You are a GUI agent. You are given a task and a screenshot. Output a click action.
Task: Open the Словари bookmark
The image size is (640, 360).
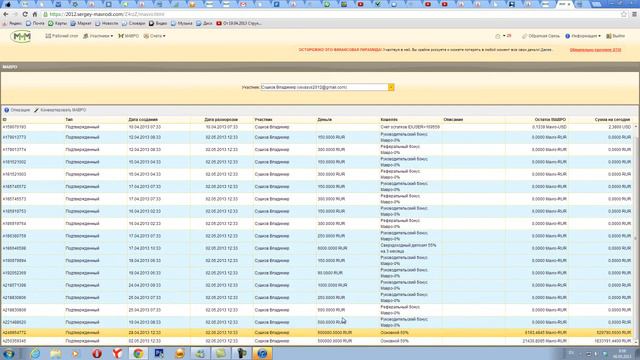pyautogui.click(x=133, y=24)
